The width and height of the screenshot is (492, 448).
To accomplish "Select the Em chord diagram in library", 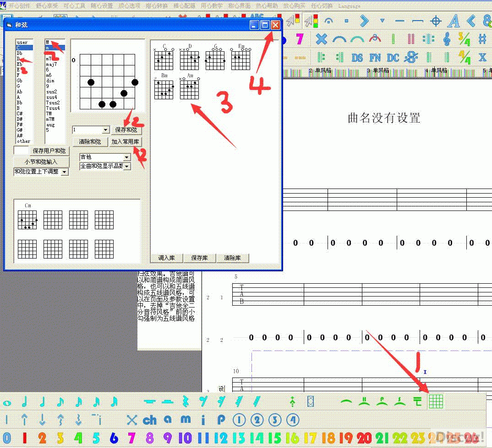I will [241, 57].
